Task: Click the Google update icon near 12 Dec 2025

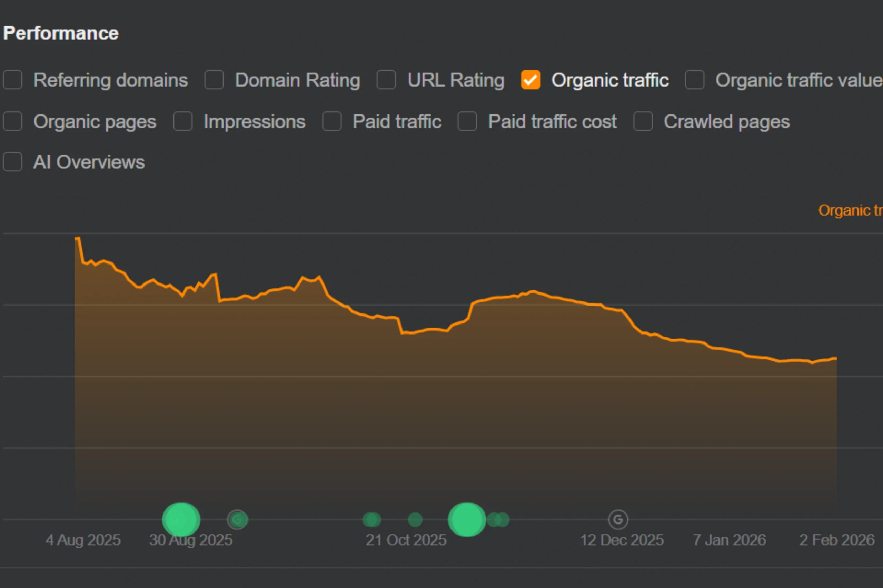Action: [x=617, y=519]
